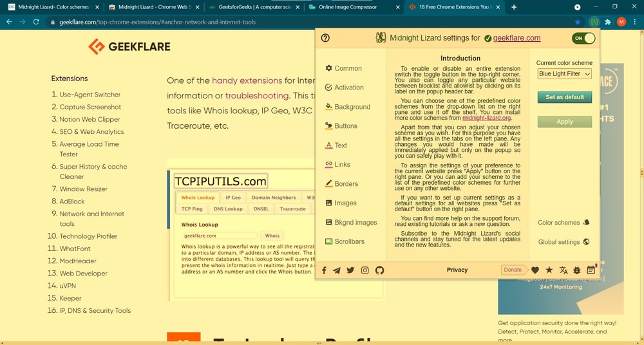This screenshot has width=644, height=345.
Task: Open the Telegram icon in popup footer
Action: [x=337, y=270]
